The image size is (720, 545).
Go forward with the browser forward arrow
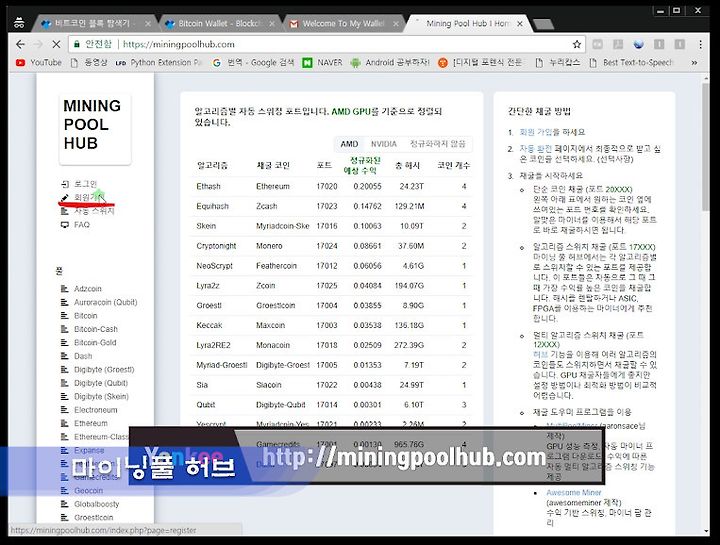point(38,44)
